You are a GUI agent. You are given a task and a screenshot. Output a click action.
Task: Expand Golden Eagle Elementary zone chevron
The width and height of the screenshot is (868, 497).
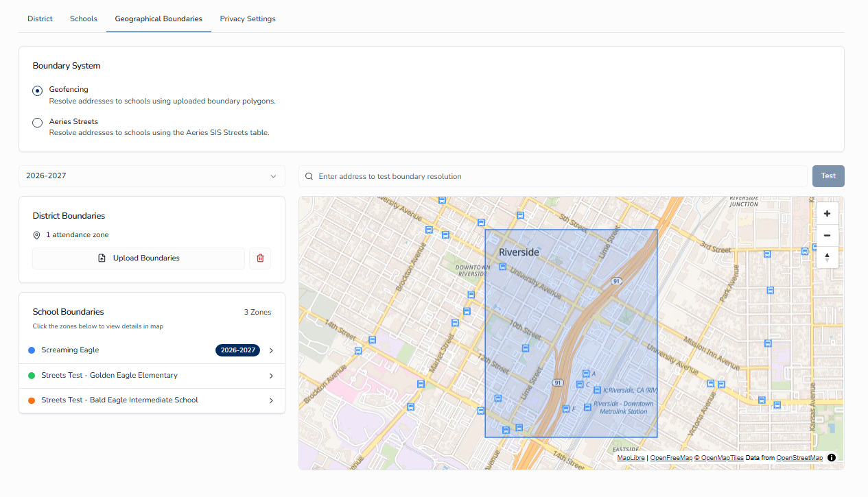tap(271, 376)
